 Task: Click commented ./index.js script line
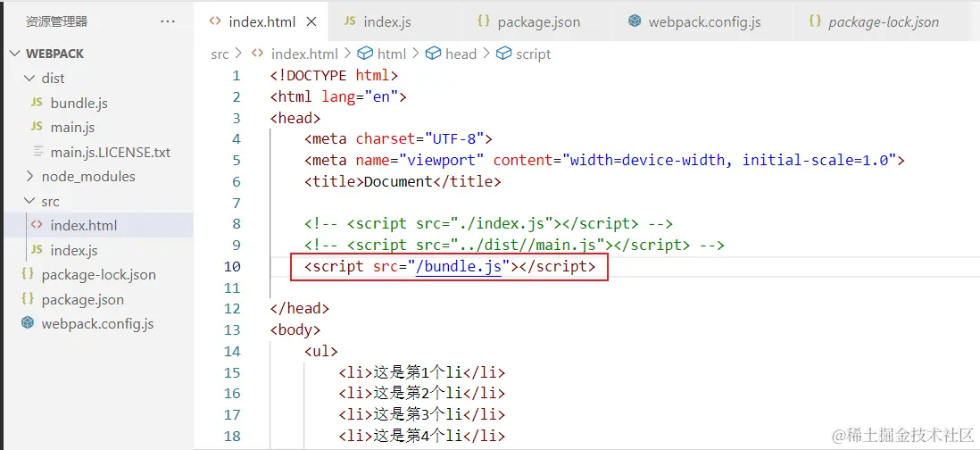click(x=489, y=224)
